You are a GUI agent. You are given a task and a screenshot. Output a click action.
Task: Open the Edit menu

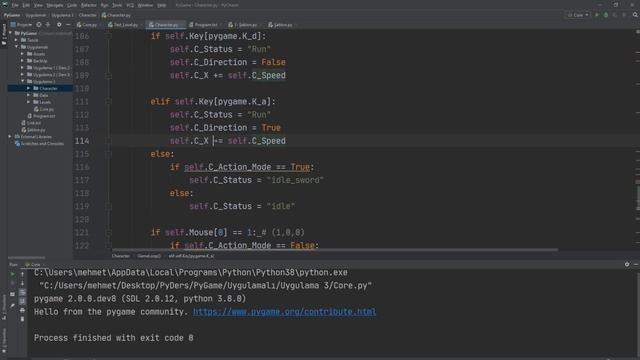pos(26,5)
